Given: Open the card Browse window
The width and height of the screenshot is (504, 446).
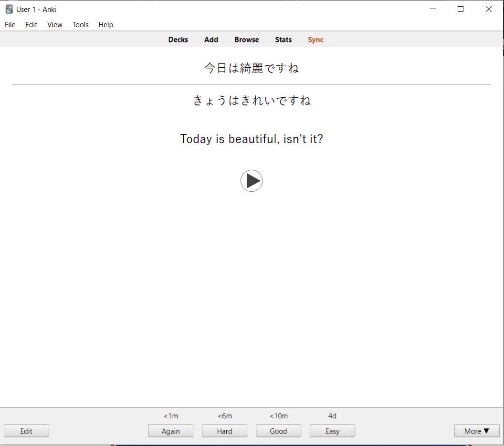Looking at the screenshot, I should (247, 40).
